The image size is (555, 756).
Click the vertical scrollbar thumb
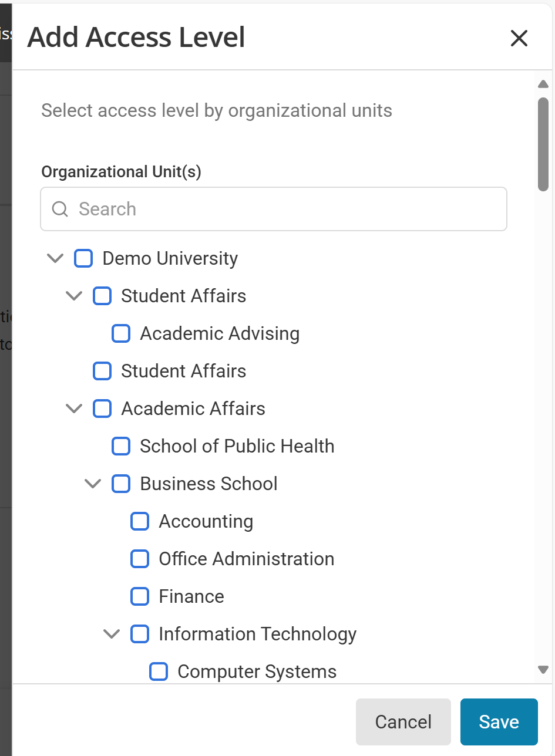point(543,144)
